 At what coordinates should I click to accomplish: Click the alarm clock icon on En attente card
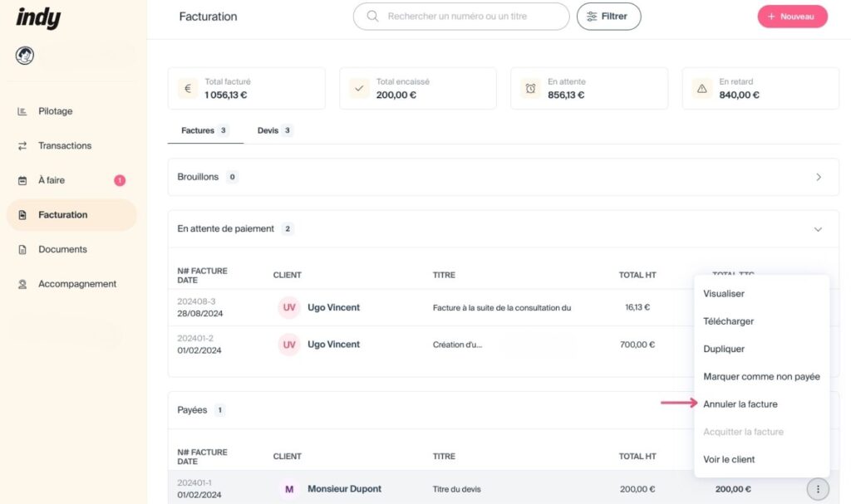click(x=530, y=87)
